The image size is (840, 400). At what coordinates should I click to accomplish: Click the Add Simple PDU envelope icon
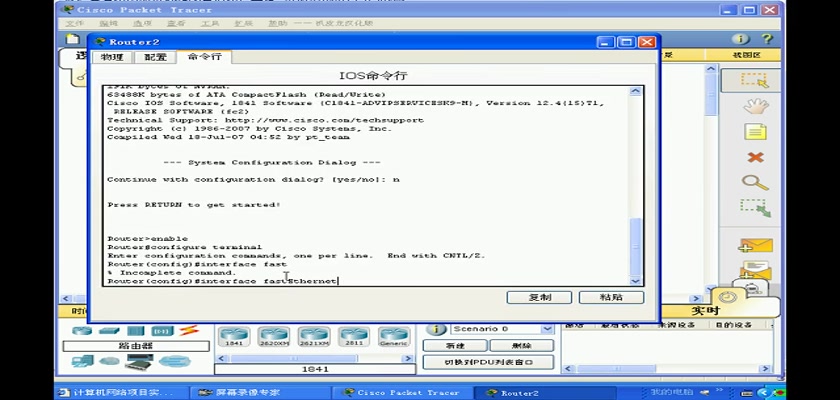pos(755,245)
